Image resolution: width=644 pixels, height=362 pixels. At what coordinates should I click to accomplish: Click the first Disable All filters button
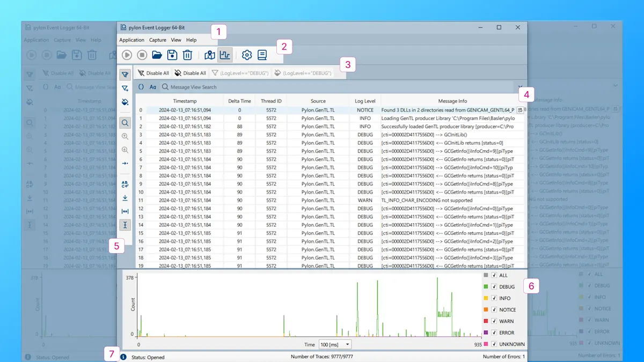tap(153, 73)
